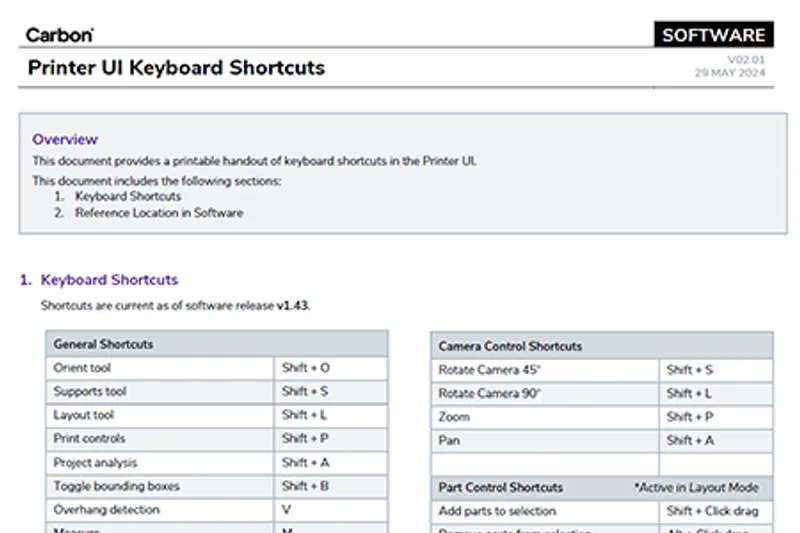Open Reference Location in Software list item
This screenshot has height=533, width=800.
pos(158,213)
